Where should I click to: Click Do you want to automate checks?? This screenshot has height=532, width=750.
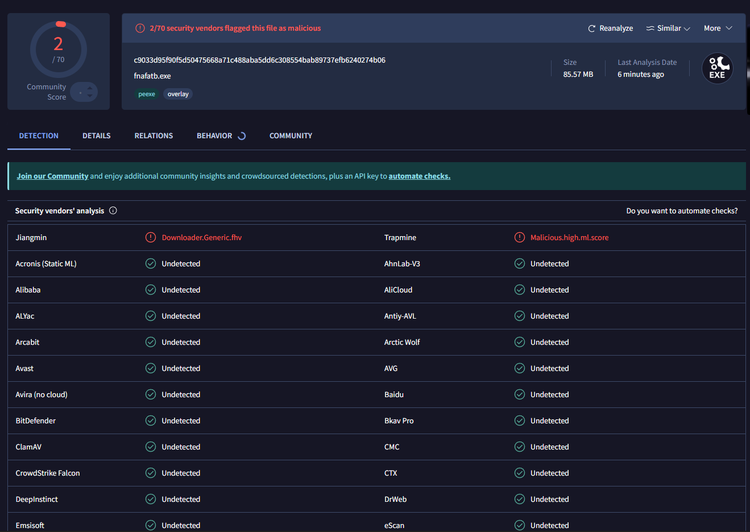coord(682,211)
